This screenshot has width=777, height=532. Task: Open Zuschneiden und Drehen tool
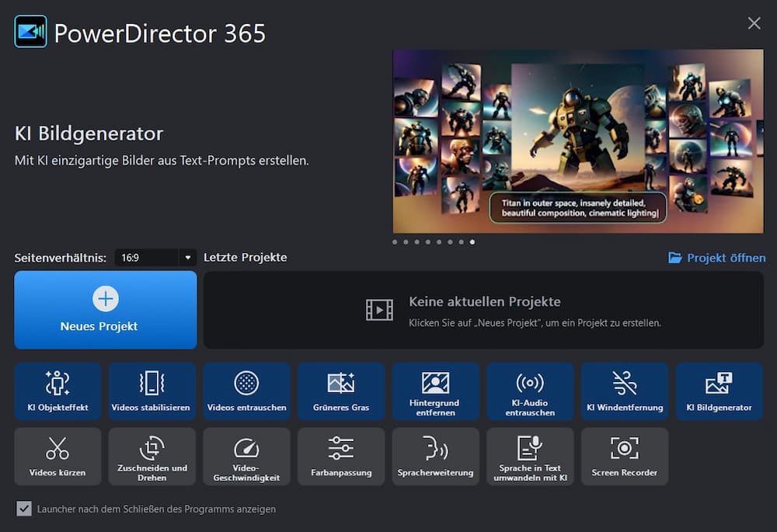click(x=152, y=457)
